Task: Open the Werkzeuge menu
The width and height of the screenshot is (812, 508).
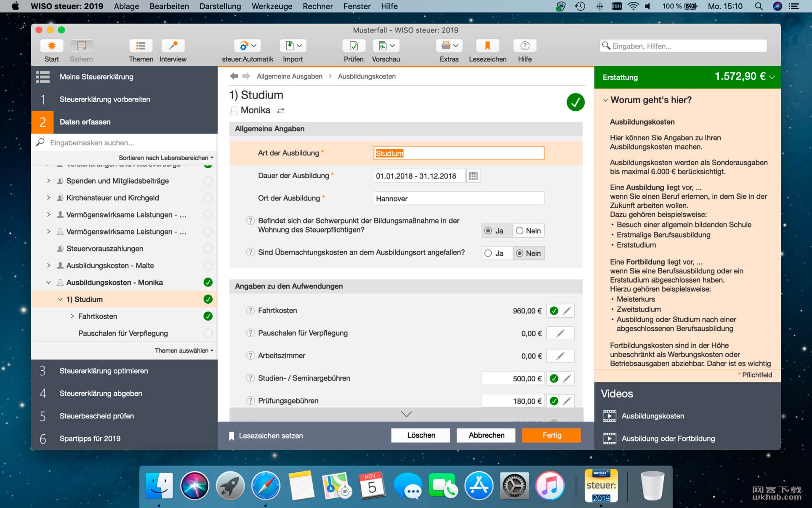Action: click(272, 6)
